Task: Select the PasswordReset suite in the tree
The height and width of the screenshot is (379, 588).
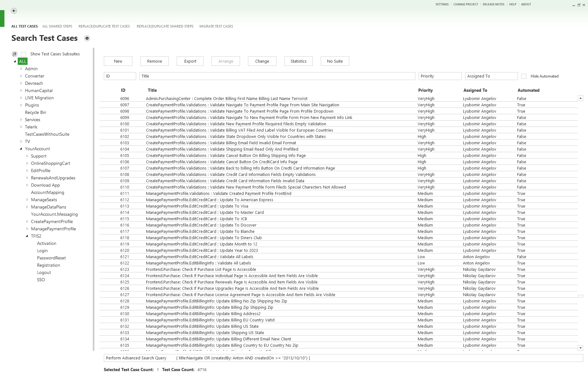Action: (x=51, y=258)
